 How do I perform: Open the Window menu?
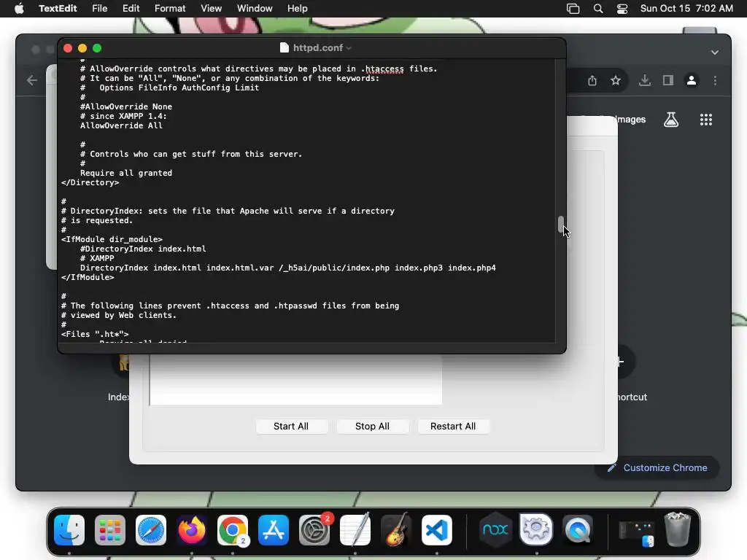pos(255,9)
